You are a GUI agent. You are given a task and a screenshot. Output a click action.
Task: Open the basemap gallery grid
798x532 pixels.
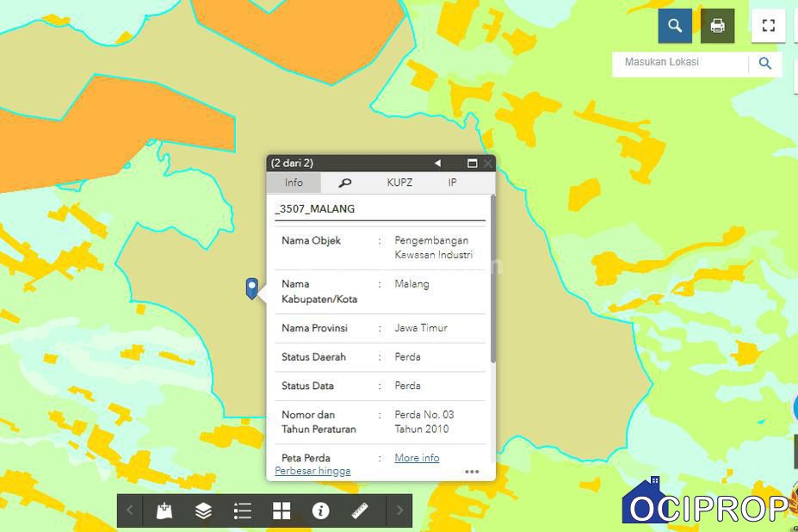pos(281,510)
